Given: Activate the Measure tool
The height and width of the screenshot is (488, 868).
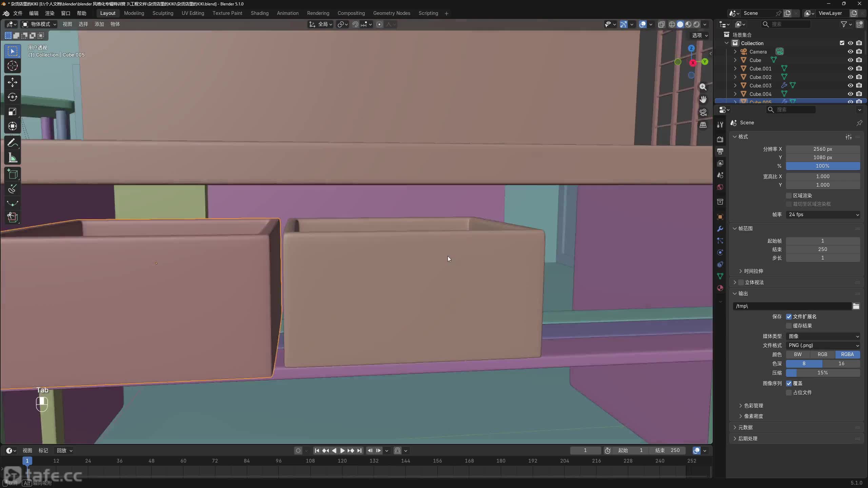Looking at the screenshot, I should pos(13,158).
